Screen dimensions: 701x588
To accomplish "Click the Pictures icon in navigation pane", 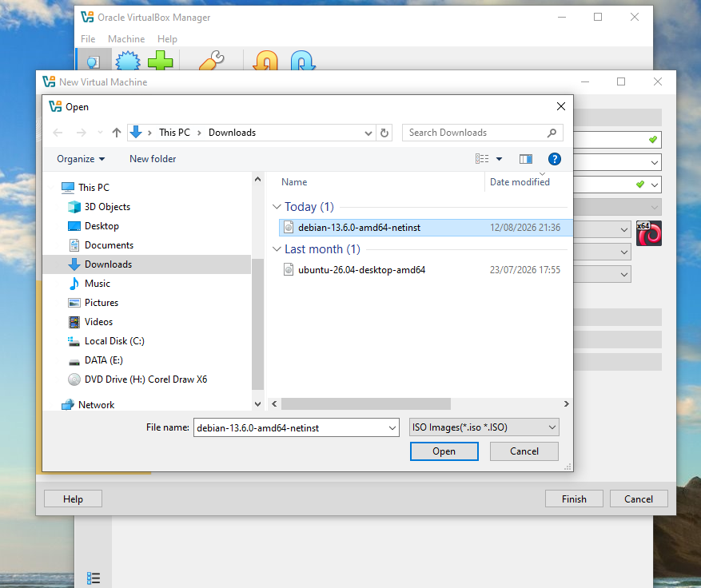I will pos(74,303).
